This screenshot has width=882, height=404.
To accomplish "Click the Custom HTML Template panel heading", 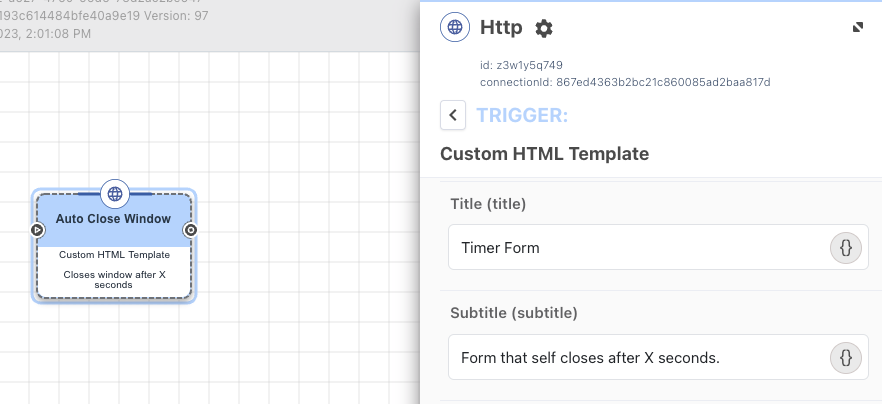I will coord(544,154).
